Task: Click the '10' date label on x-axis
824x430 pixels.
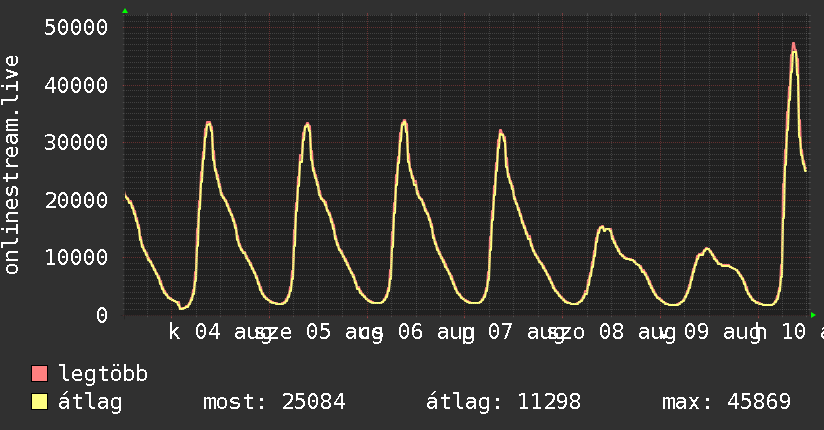Action: tap(794, 332)
